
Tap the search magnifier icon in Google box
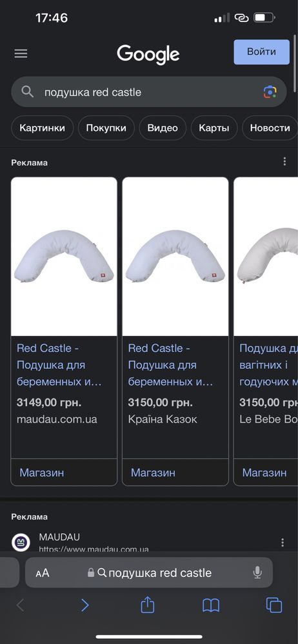point(28,92)
